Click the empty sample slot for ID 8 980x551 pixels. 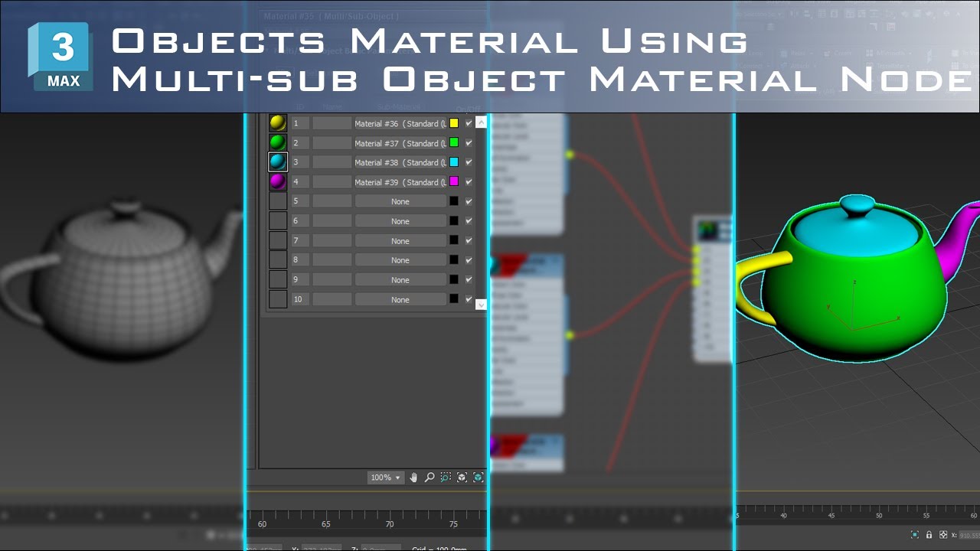click(x=278, y=260)
